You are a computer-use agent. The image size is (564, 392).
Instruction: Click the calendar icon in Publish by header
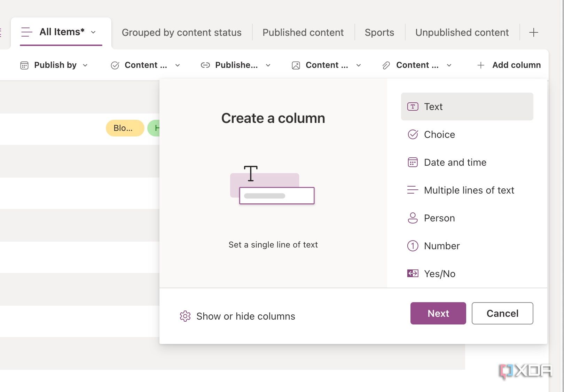click(24, 65)
